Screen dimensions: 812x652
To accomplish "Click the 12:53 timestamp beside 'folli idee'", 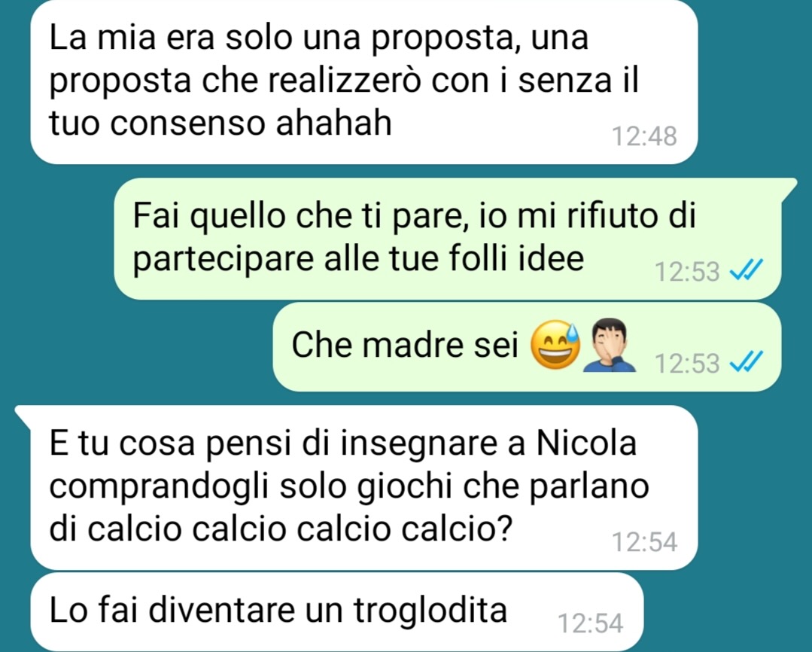I will click(687, 272).
